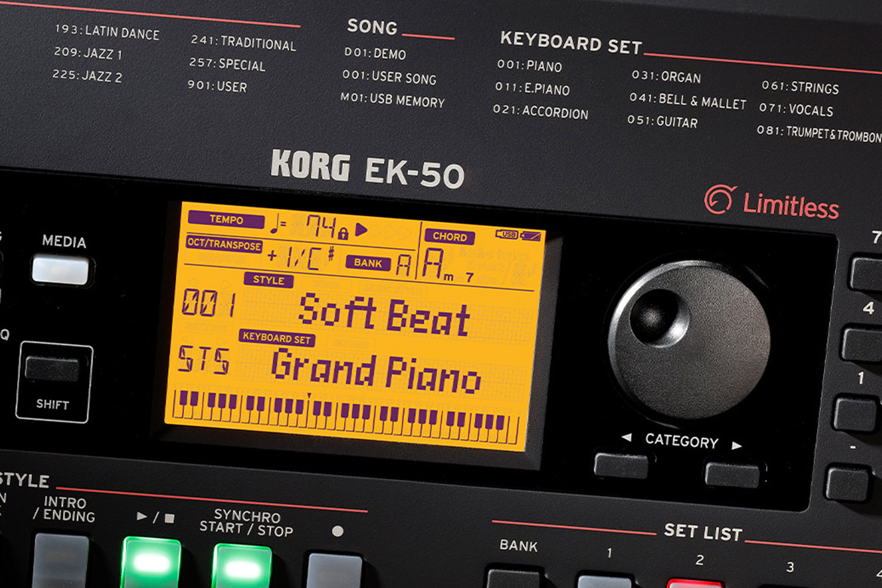This screenshot has height=588, width=882.
Task: Select the red-lit Set List button 2
Action: pos(695,583)
